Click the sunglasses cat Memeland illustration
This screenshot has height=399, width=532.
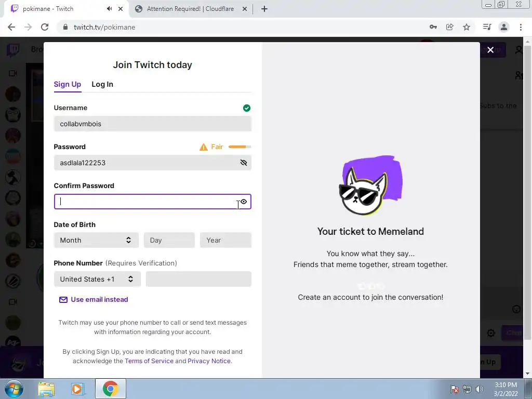[x=370, y=185]
